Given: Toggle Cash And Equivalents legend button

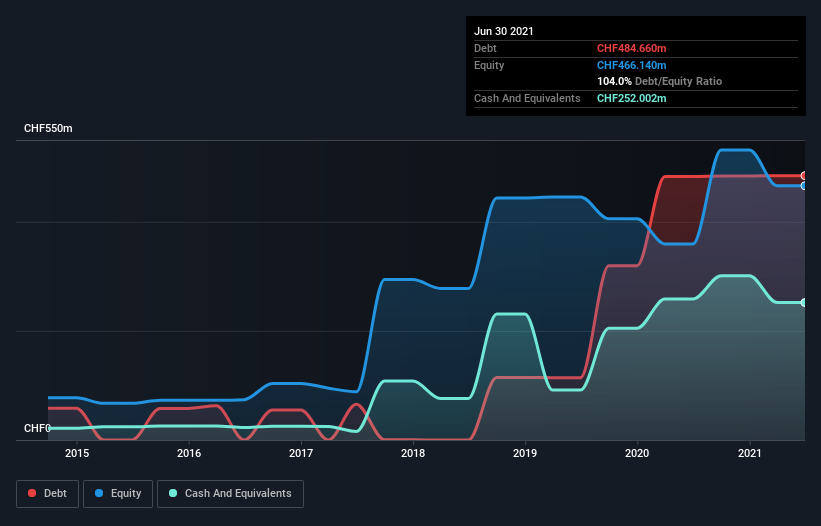Looking at the screenshot, I should [230, 494].
